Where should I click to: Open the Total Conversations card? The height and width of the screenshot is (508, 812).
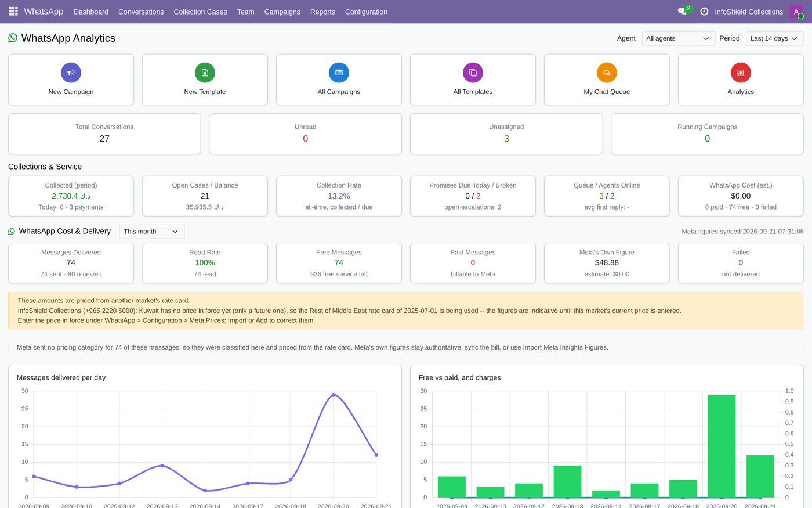(x=104, y=134)
